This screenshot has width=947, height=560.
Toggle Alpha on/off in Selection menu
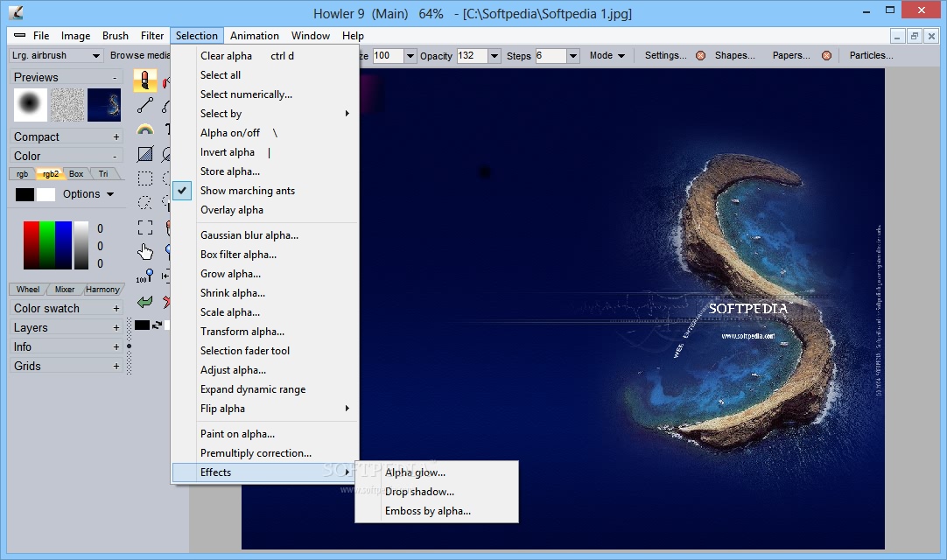265,133
